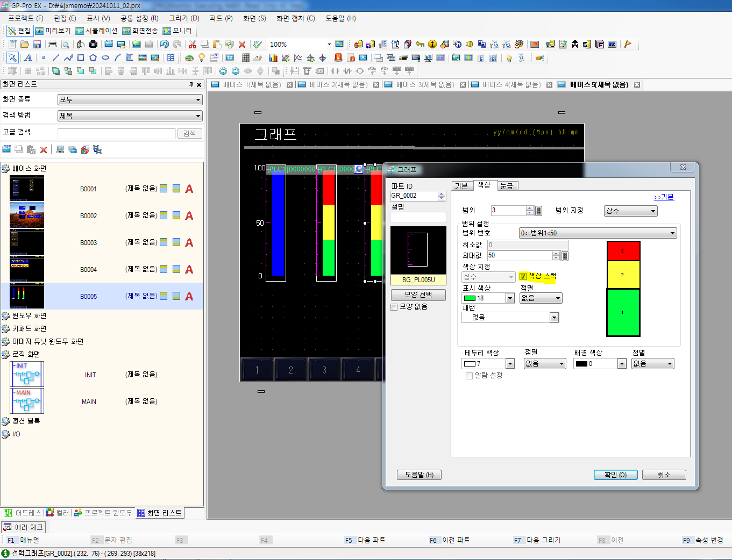Select the Polygon drawing tool

93,58
